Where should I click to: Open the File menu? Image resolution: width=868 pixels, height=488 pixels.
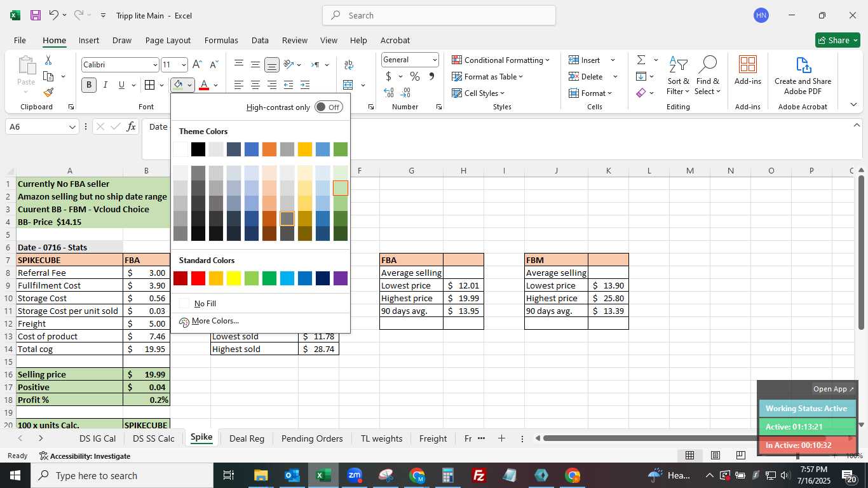pyautogui.click(x=20, y=40)
